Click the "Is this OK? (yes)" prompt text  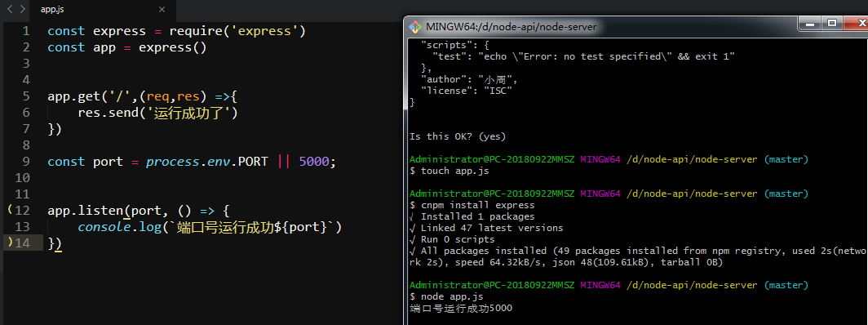point(458,136)
